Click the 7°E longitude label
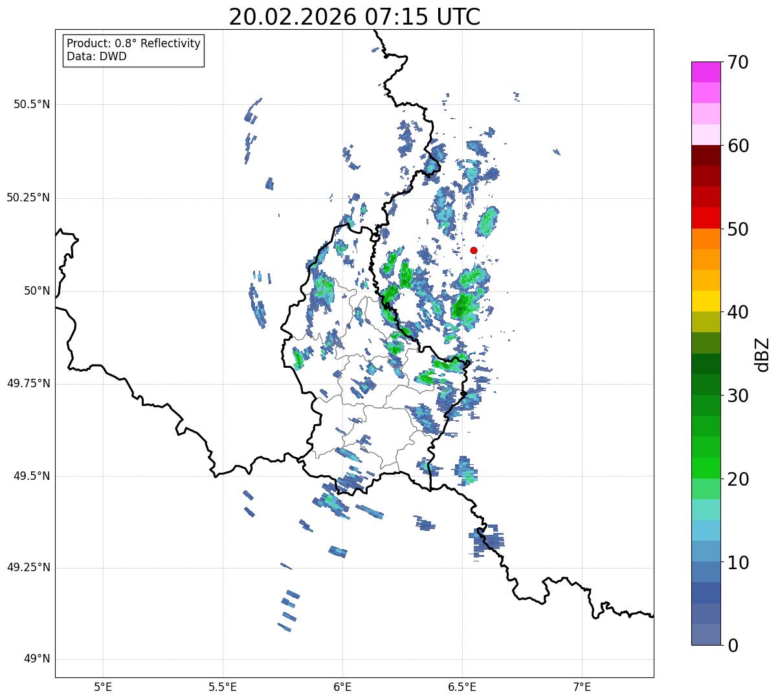 [x=582, y=686]
